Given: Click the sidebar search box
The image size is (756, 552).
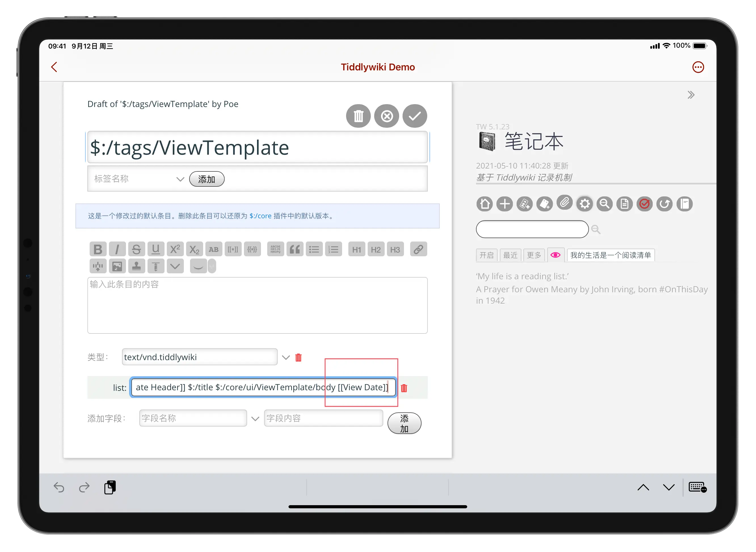Looking at the screenshot, I should coord(532,229).
